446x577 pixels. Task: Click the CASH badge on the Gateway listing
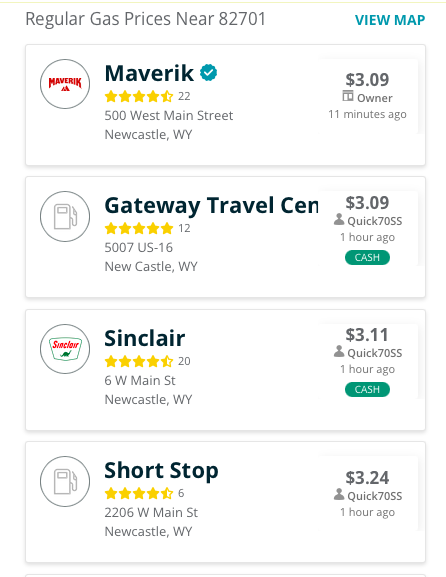coord(367,257)
